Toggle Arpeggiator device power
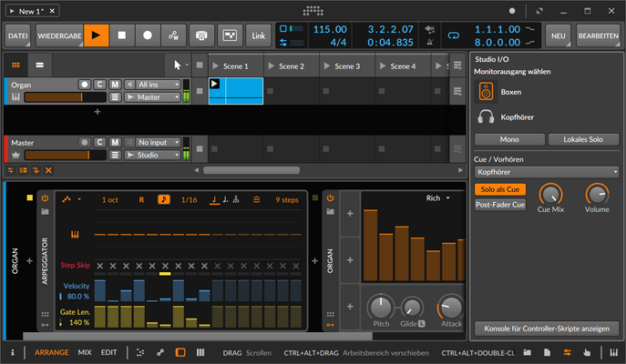Screen dimensions: 626x364 (x=45, y=197)
